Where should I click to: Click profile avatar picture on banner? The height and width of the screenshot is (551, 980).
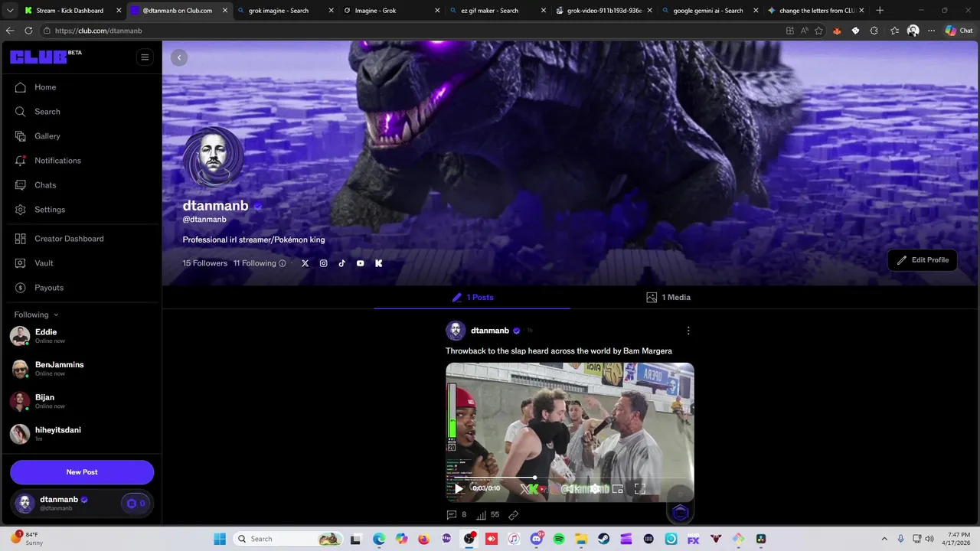(214, 158)
